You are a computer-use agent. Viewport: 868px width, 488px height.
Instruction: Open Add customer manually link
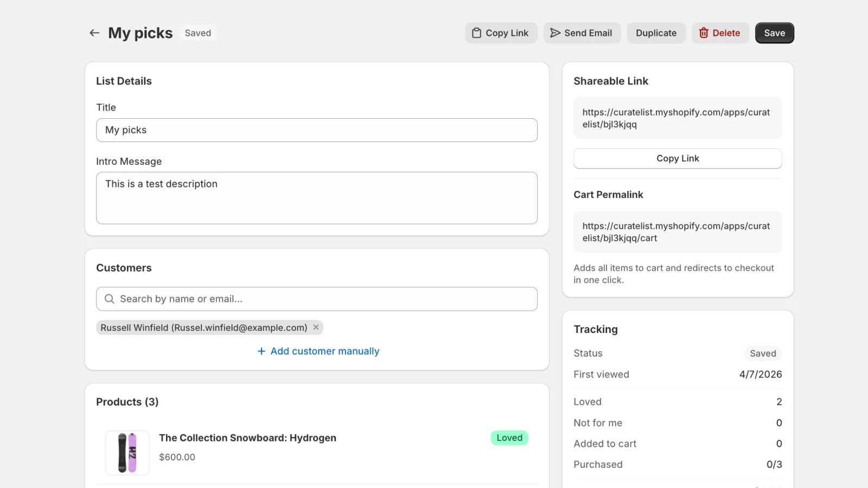point(324,351)
